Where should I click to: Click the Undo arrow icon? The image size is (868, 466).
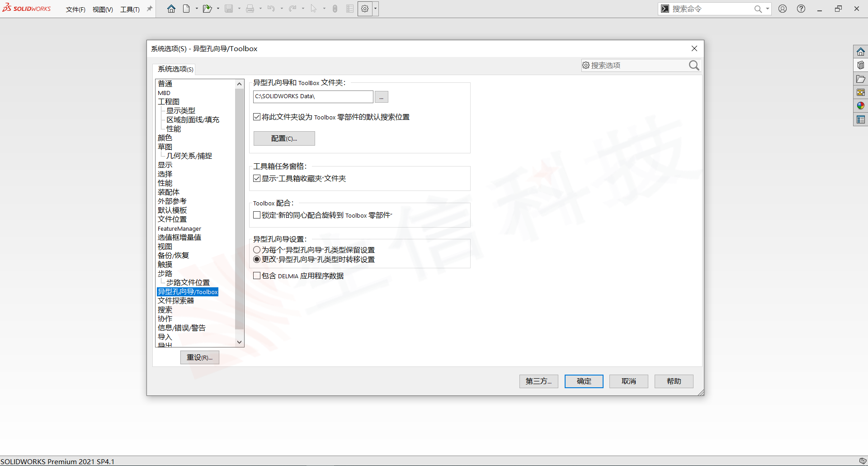[x=271, y=9]
